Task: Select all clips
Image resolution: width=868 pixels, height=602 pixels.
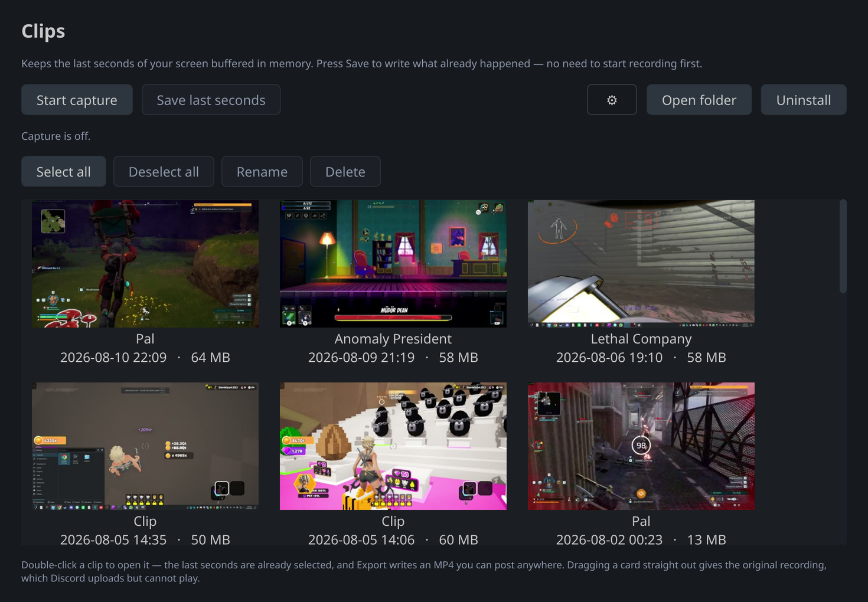Action: pyautogui.click(x=64, y=172)
